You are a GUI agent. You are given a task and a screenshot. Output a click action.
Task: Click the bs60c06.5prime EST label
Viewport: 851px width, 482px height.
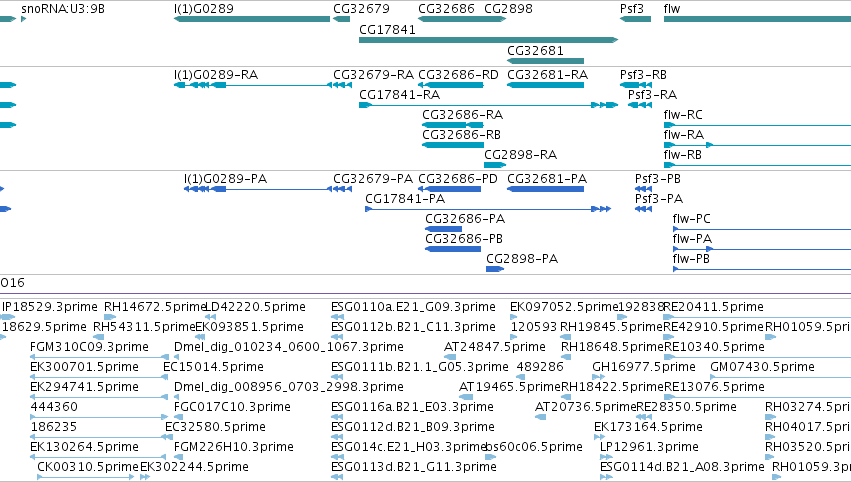coord(534,448)
